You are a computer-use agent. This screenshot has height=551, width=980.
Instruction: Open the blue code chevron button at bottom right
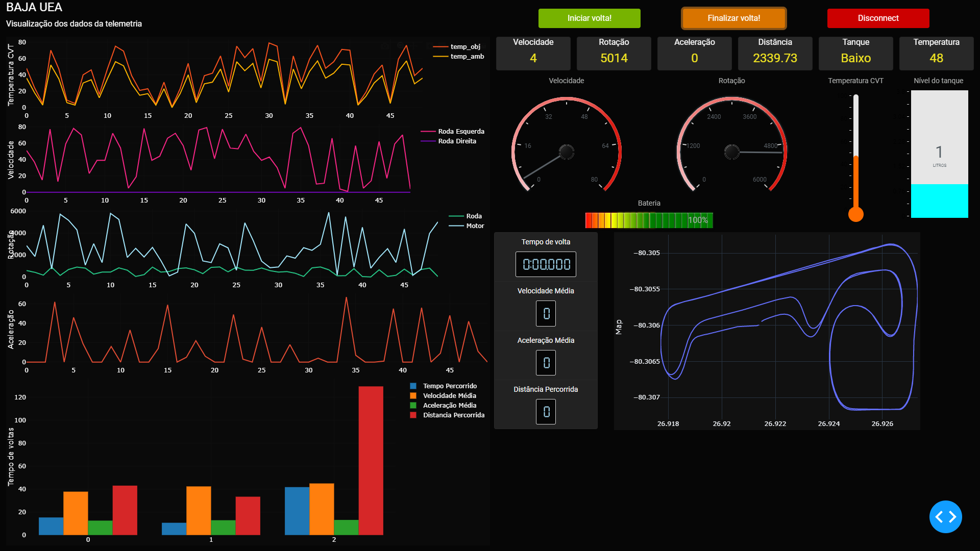(945, 516)
